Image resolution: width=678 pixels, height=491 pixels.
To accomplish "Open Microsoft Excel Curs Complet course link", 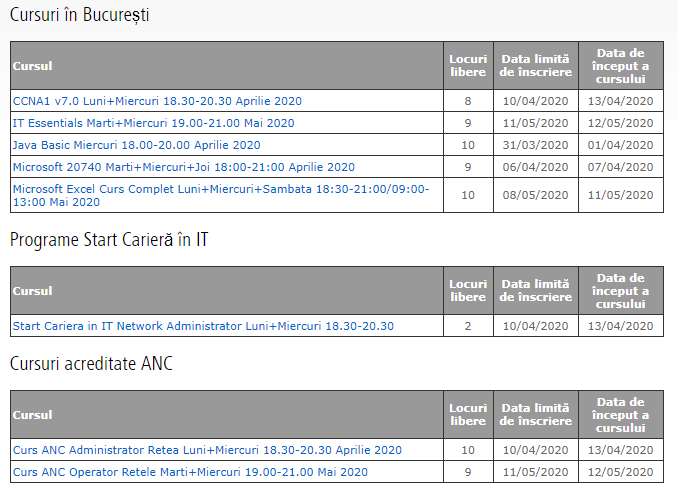I will point(221,195).
